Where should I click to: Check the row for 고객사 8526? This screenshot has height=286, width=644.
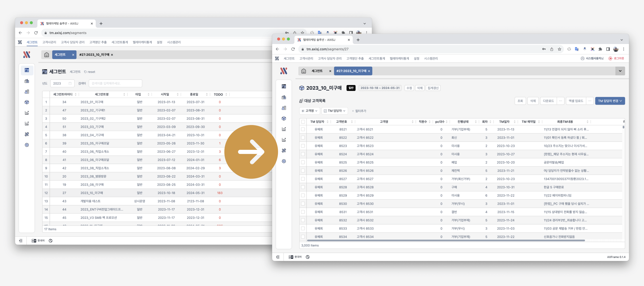tap(303, 171)
